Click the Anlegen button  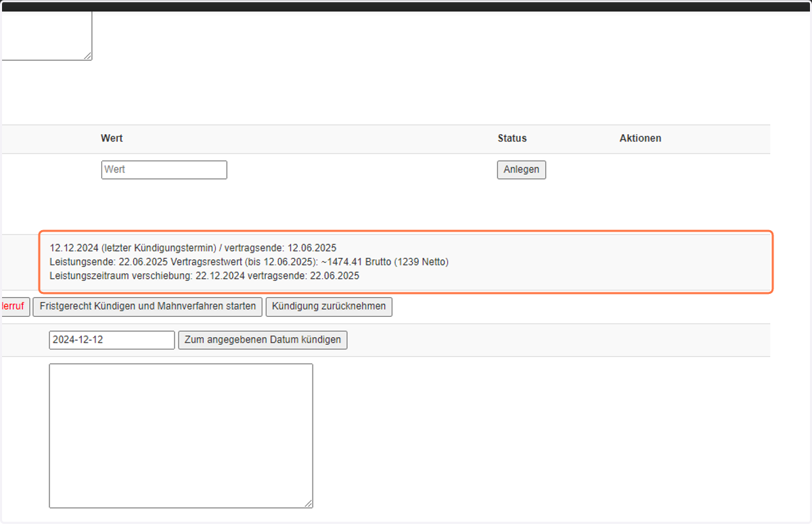click(521, 169)
